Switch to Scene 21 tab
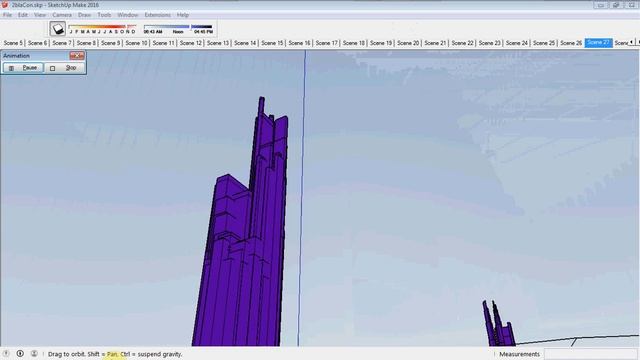640x360 pixels. tap(435, 43)
